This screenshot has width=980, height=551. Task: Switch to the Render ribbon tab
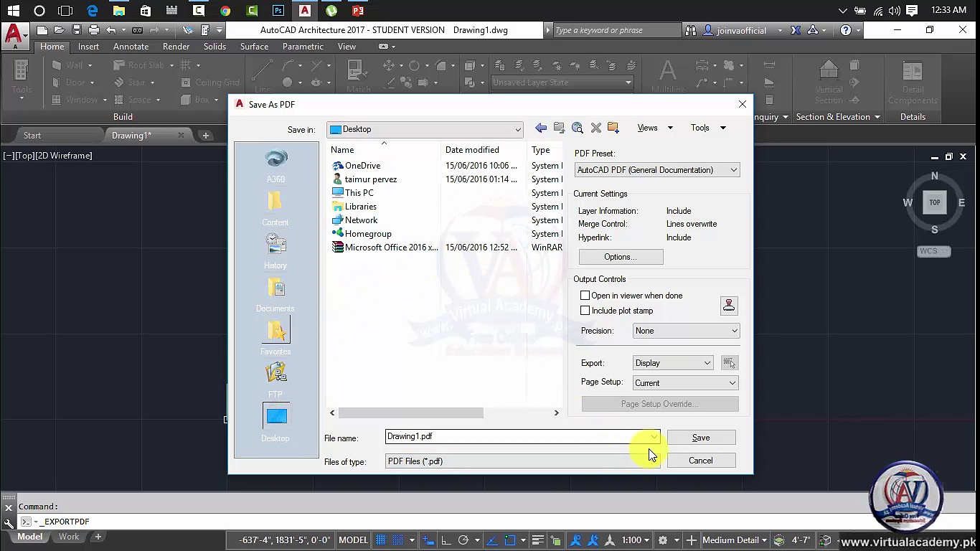[x=176, y=47]
